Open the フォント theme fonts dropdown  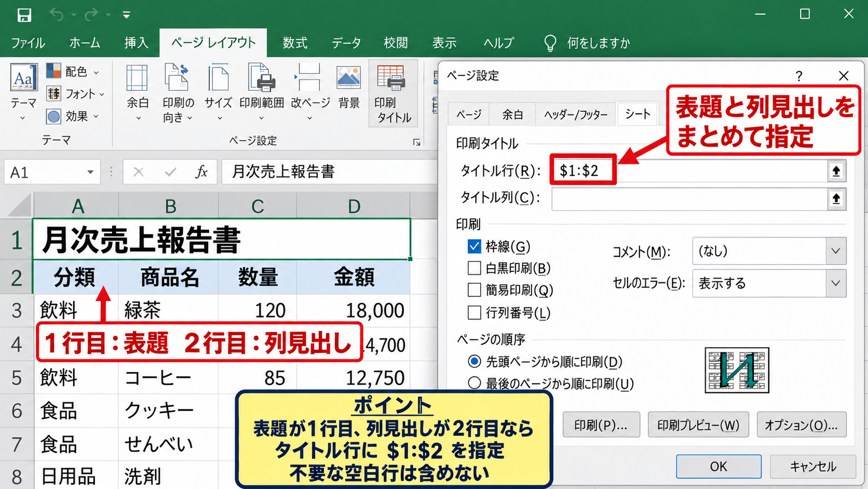(x=75, y=94)
